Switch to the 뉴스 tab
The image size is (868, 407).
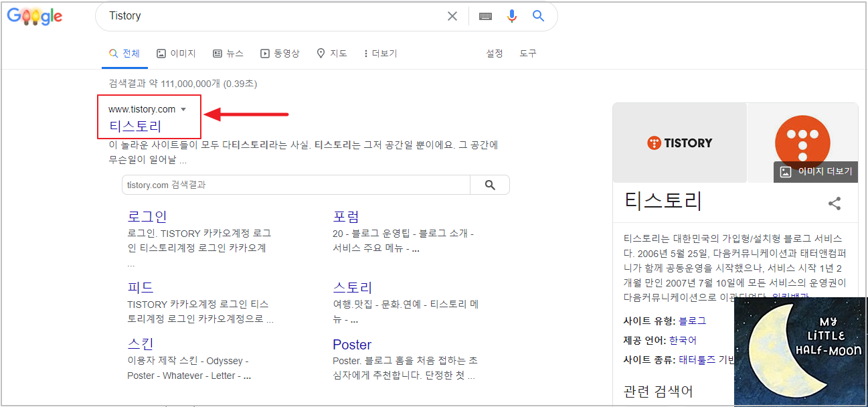(x=228, y=54)
